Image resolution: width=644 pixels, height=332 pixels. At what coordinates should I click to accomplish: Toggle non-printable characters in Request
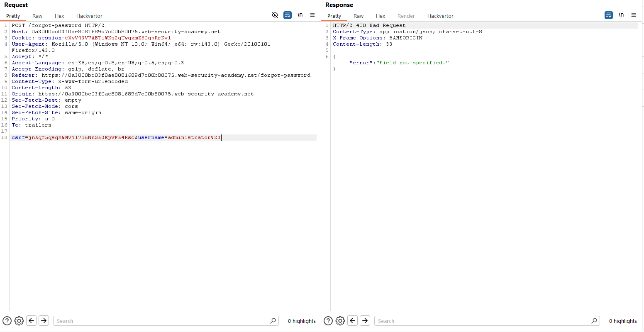tap(300, 15)
